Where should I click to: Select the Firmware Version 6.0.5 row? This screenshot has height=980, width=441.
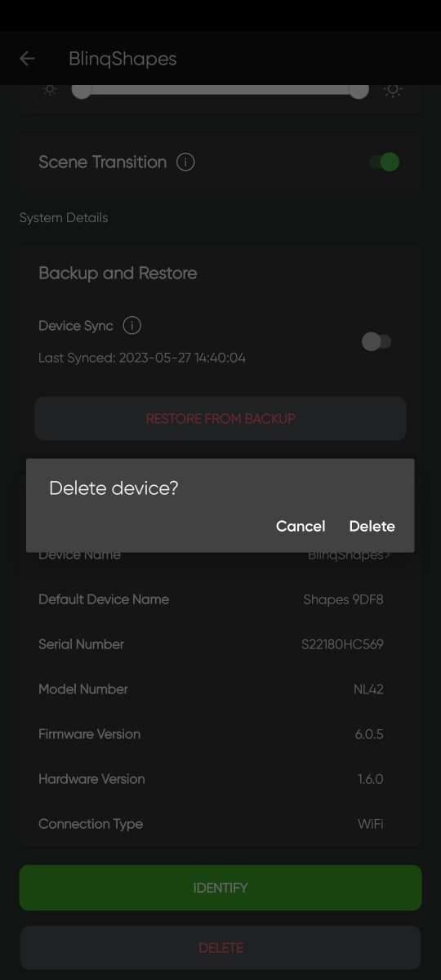[211, 734]
